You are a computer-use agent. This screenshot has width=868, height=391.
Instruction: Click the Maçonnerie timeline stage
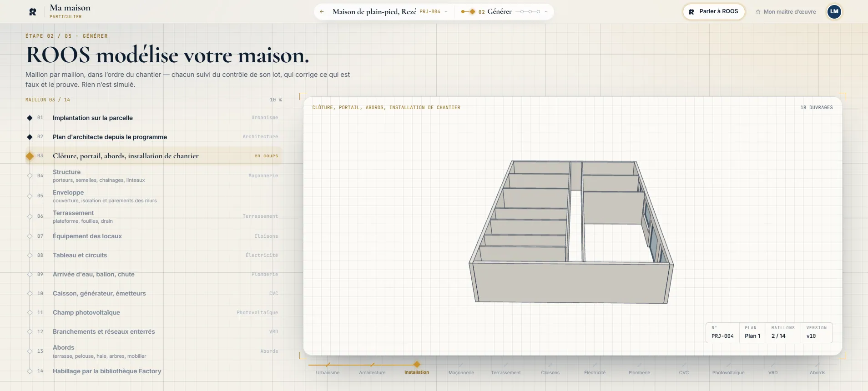461,369
